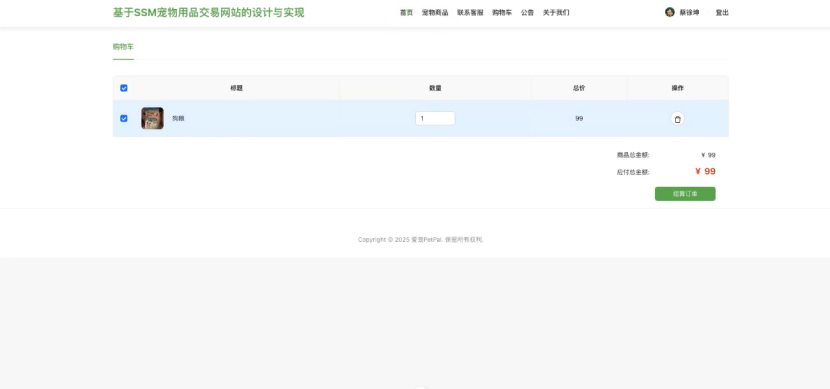Open 购物车 in the top navigation
This screenshot has height=389, width=830.
click(502, 13)
